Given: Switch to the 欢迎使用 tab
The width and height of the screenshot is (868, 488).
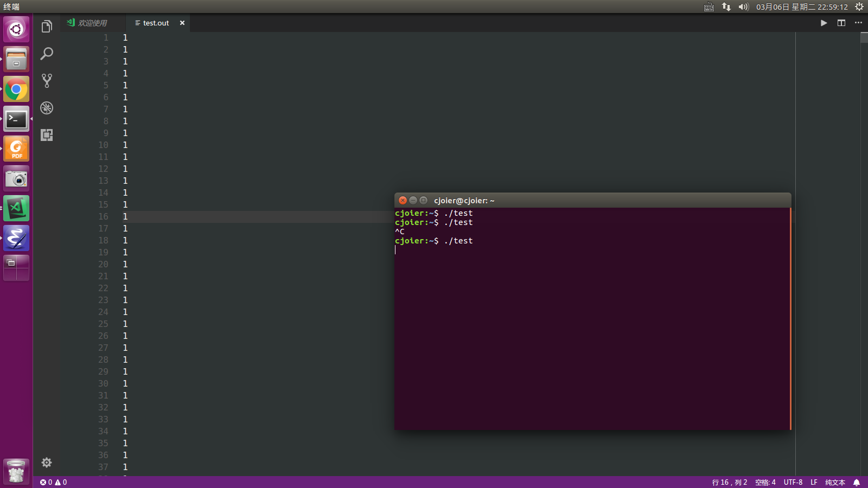Looking at the screenshot, I should click(x=92, y=23).
